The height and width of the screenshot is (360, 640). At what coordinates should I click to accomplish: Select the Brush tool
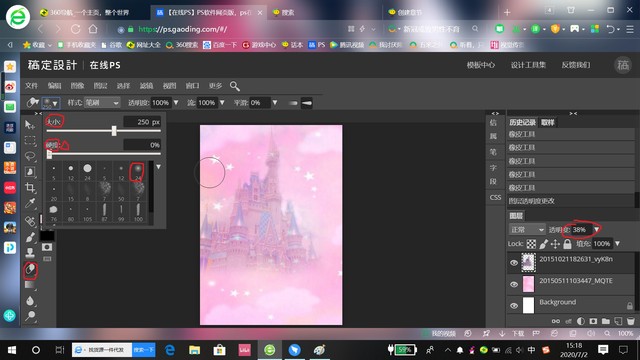coord(30,237)
